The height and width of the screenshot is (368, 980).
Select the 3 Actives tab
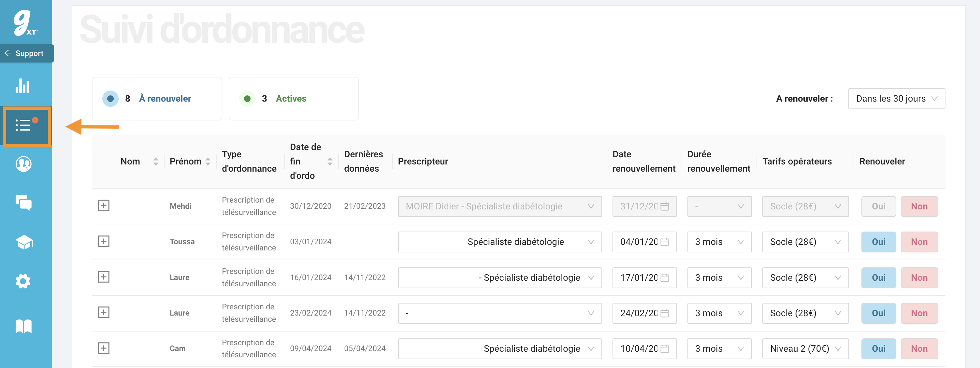pos(293,98)
